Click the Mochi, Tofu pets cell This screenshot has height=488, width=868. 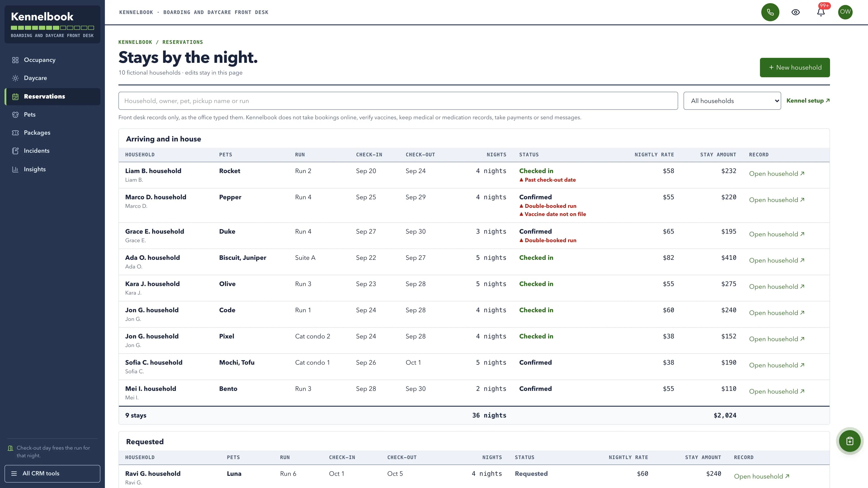pos(236,363)
